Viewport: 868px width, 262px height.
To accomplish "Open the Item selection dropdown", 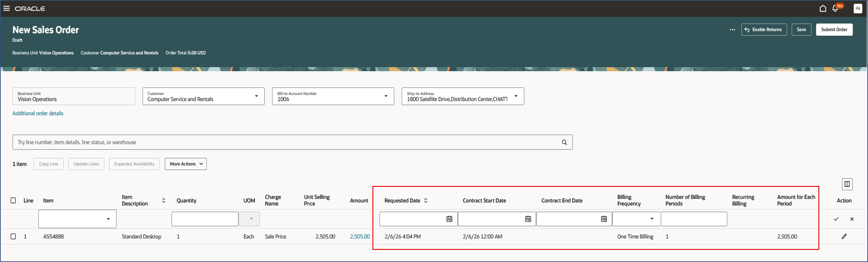I will click(x=108, y=219).
